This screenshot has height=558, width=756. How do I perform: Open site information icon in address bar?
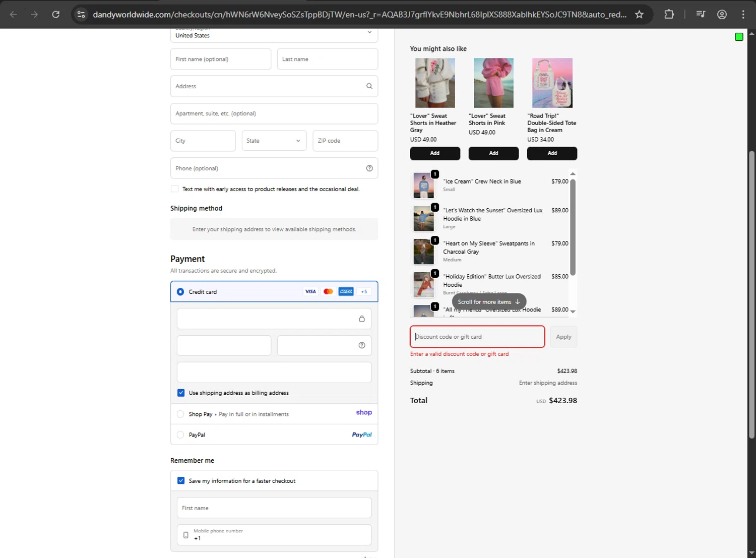tap(81, 14)
